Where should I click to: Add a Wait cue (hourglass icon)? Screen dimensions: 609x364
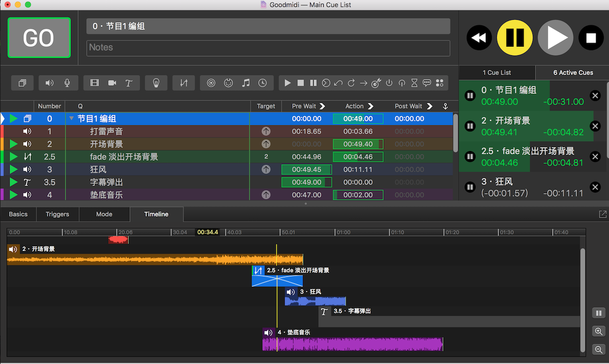click(415, 83)
